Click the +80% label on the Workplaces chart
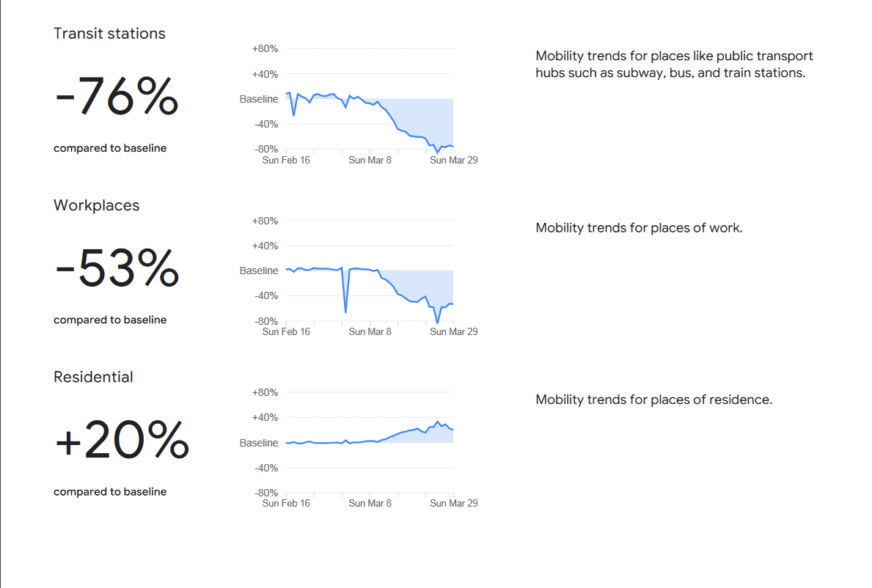This screenshot has height=588, width=872. (265, 221)
